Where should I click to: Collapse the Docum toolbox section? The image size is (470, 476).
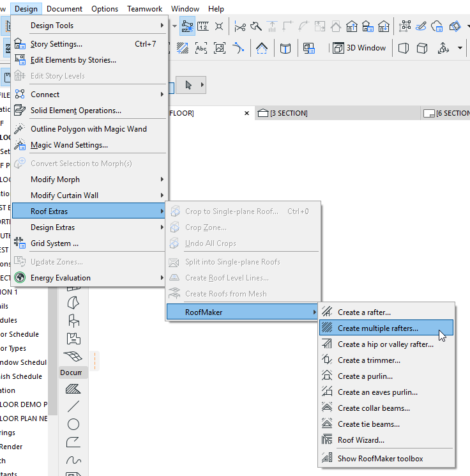pos(73,372)
